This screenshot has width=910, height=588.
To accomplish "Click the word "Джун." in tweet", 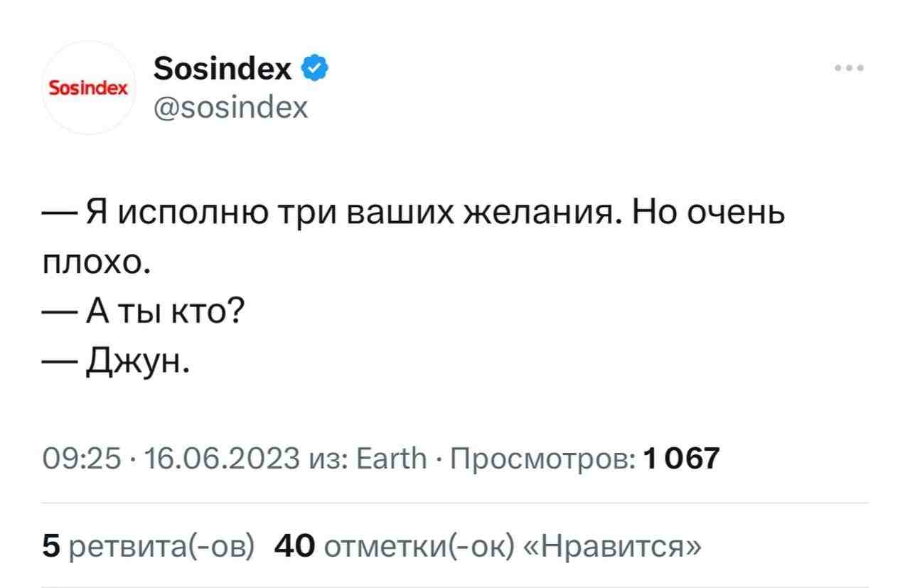I will coord(137,363).
